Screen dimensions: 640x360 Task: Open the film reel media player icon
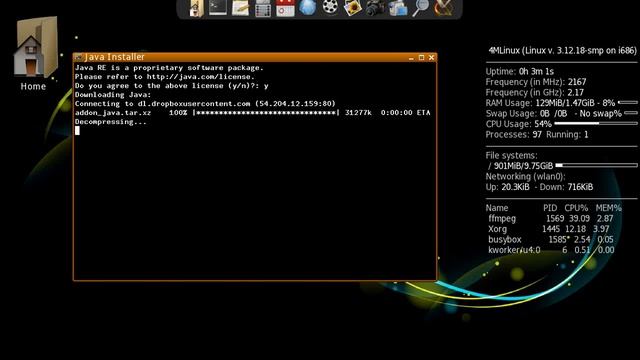330,8
